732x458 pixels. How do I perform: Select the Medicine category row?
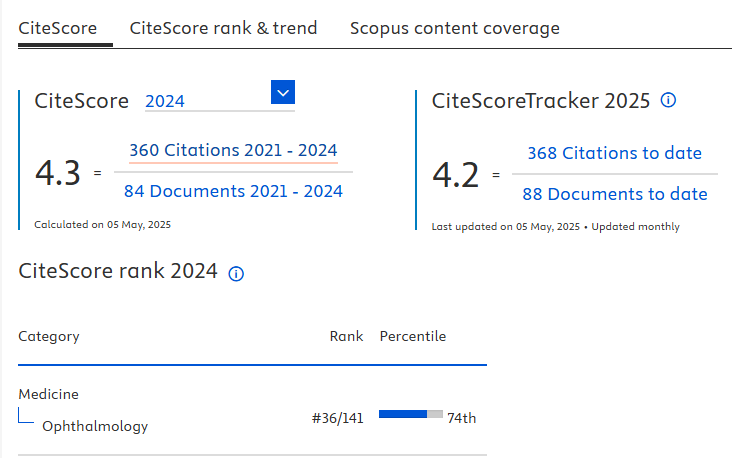click(x=48, y=394)
